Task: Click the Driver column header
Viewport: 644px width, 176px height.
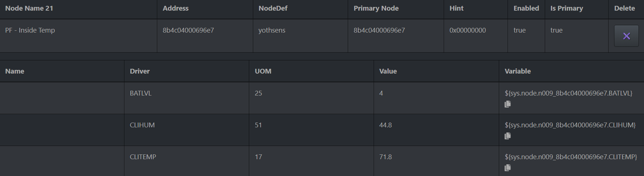Action: click(140, 71)
